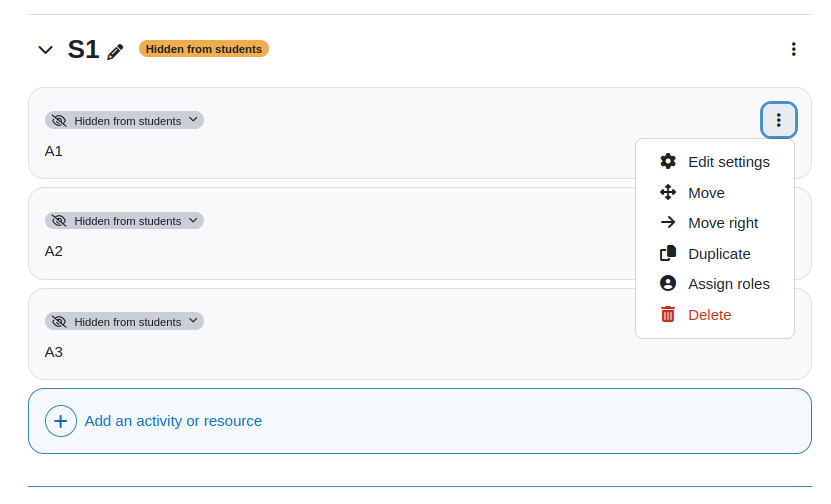The width and height of the screenshot is (831, 504).
Task: Toggle the hidden eye icon on A2
Action: [59, 221]
